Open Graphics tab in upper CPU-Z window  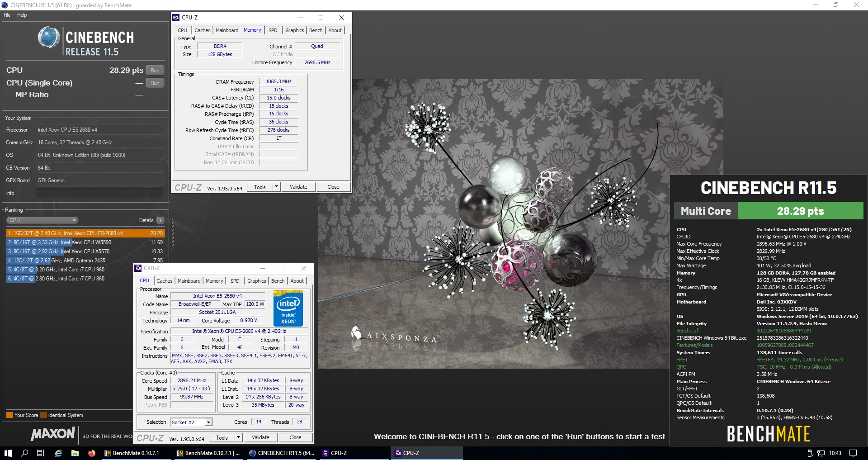[294, 30]
